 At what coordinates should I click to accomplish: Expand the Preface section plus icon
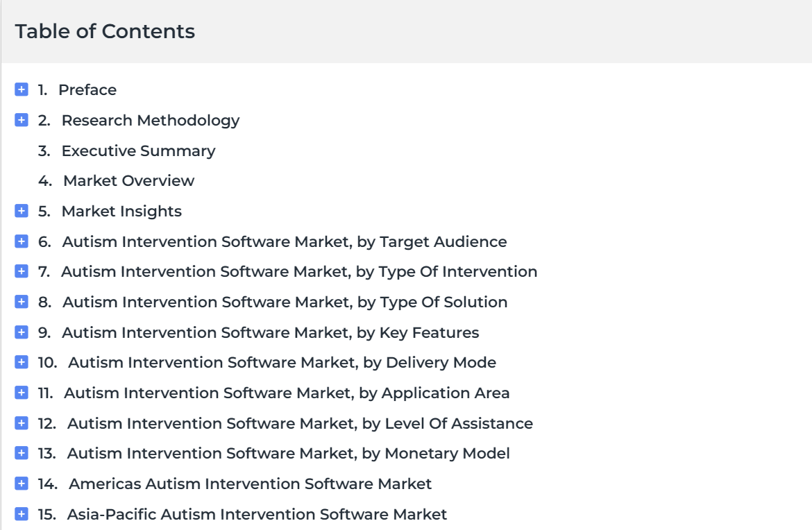pyautogui.click(x=22, y=89)
